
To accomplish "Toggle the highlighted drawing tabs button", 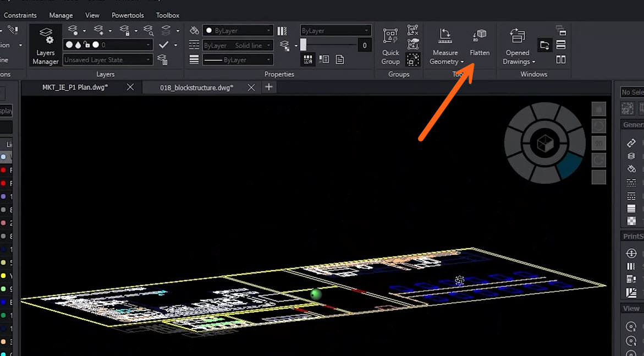I will [x=544, y=46].
